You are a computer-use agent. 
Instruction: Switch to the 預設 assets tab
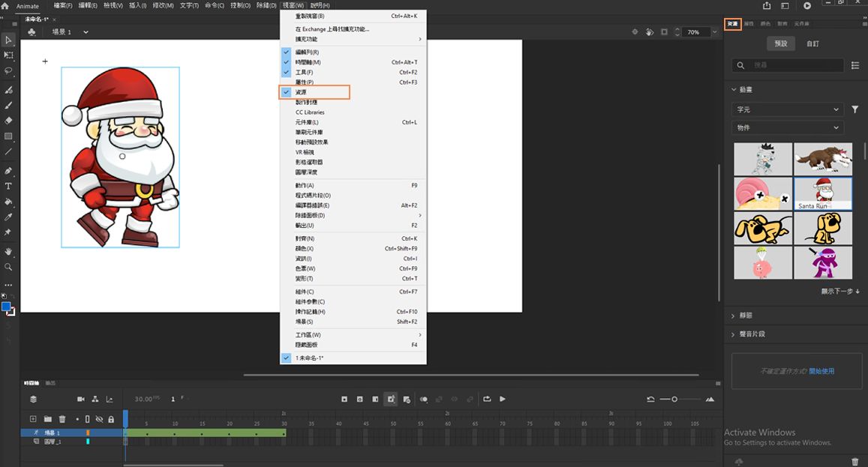(x=781, y=43)
